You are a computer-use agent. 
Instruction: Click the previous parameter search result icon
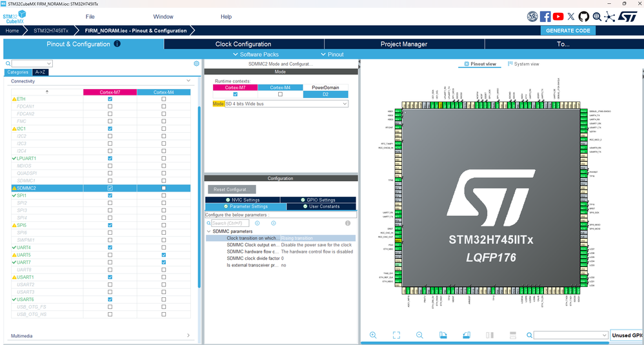click(x=257, y=223)
